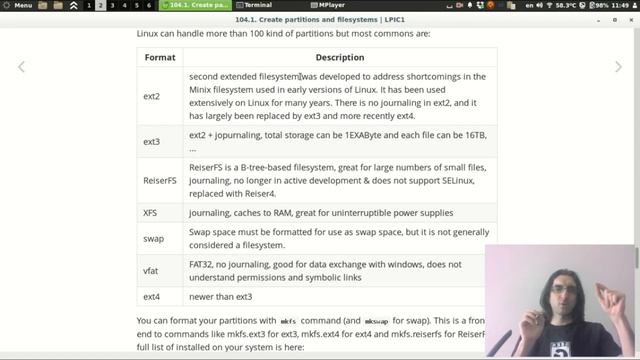Switch to workspace 1
Viewport: 640px width, 360px height.
[x=89, y=5]
